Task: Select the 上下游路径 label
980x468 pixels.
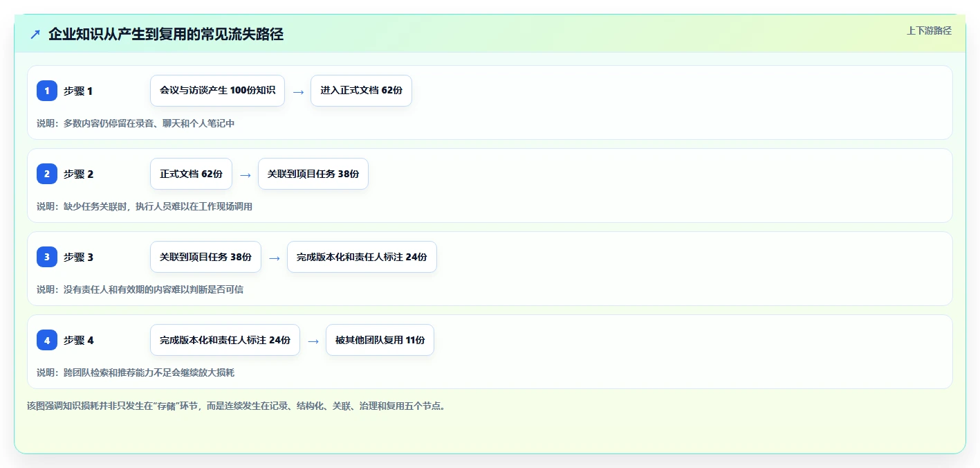Action: tap(929, 30)
